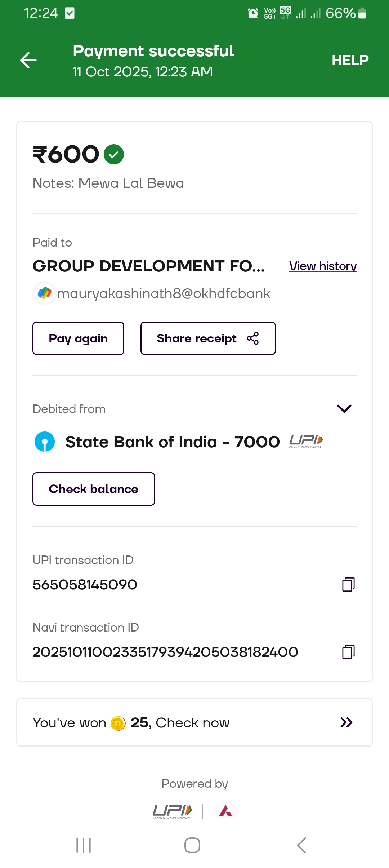Expand the Debited from details chevron
The image size is (389, 868).
pyautogui.click(x=344, y=408)
